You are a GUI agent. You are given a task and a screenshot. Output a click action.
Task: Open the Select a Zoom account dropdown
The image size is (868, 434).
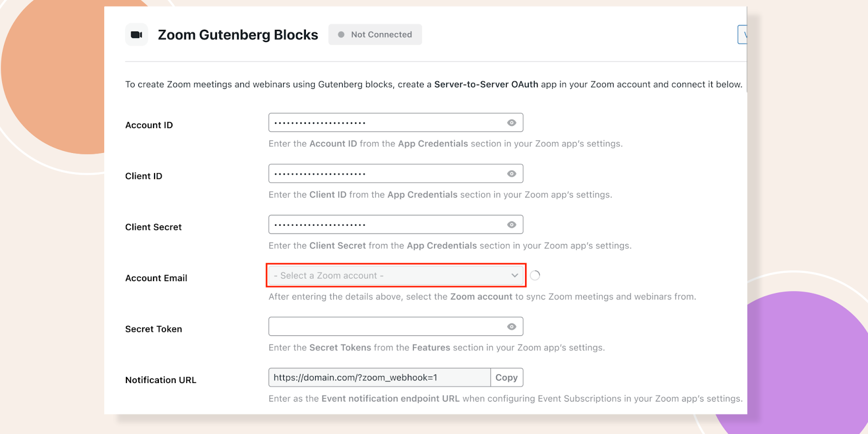click(x=396, y=276)
